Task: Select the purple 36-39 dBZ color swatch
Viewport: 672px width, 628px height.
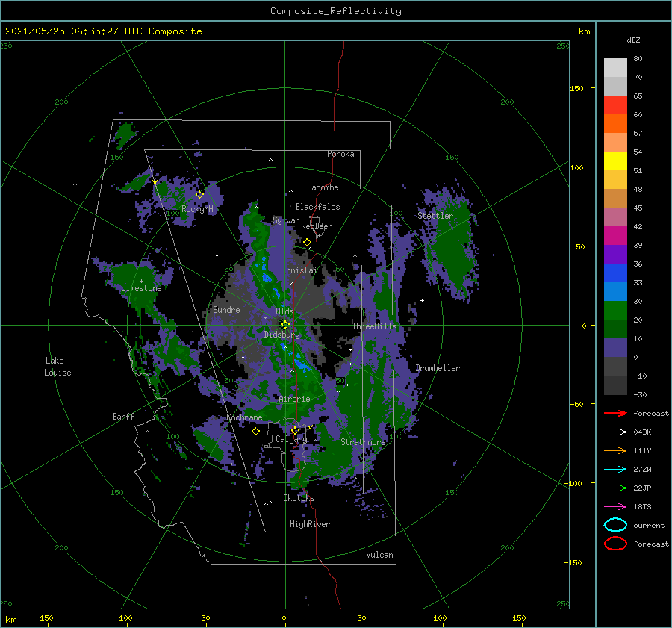Action: [x=615, y=254]
